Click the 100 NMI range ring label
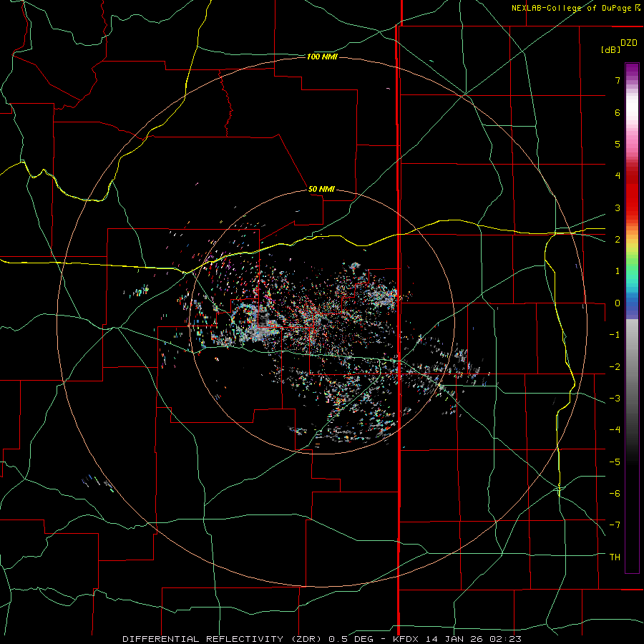This screenshot has width=644, height=644. pos(322,57)
